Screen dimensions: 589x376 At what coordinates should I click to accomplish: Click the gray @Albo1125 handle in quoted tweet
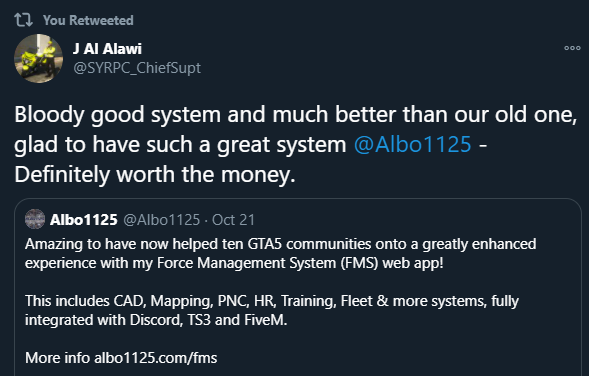point(162,220)
